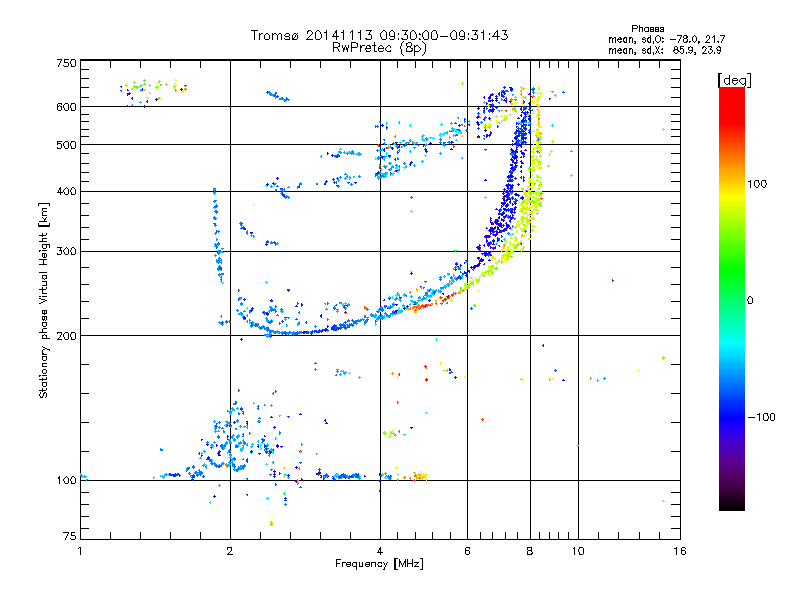Click the '[deg]' colorbar unit label
This screenshot has width=800, height=600.
[734, 80]
